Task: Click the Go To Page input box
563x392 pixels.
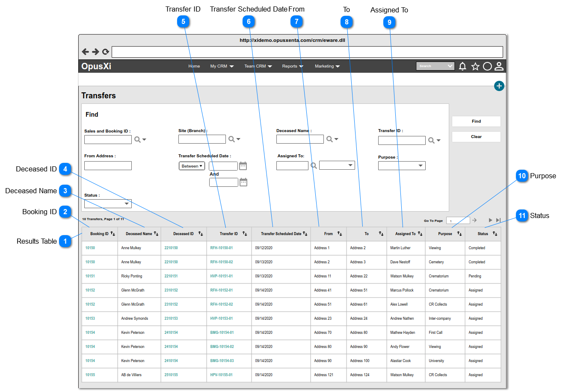Action: 458,221
